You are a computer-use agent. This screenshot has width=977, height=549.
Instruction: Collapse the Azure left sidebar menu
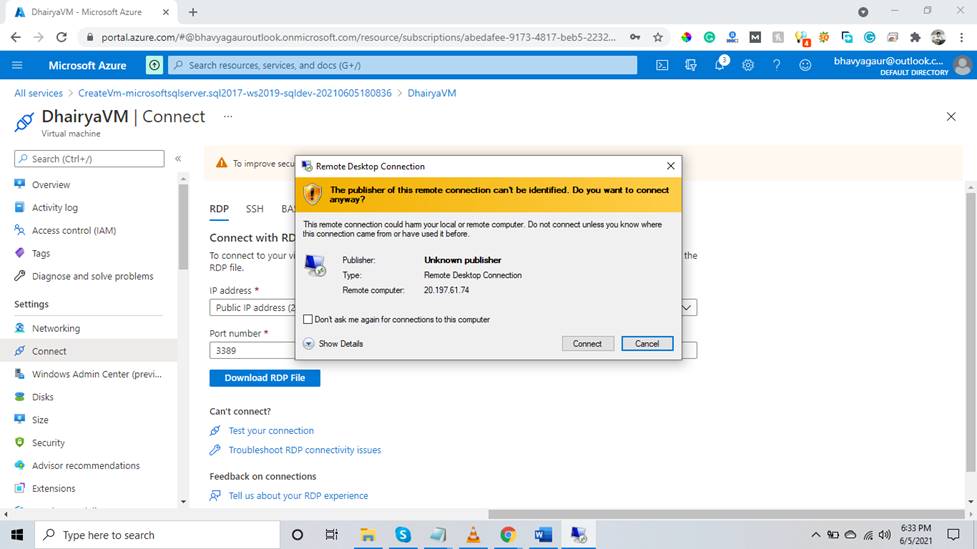click(178, 159)
